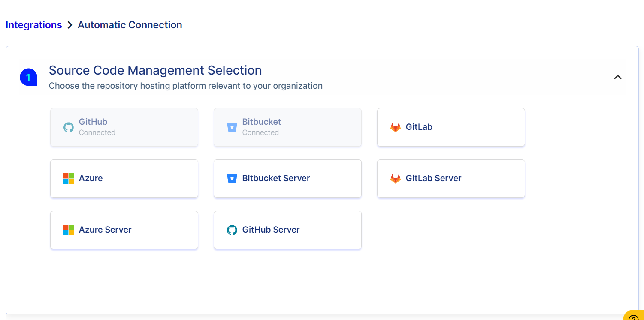Select the GitHub Server card
Screen dimensions: 644x320
(287, 230)
